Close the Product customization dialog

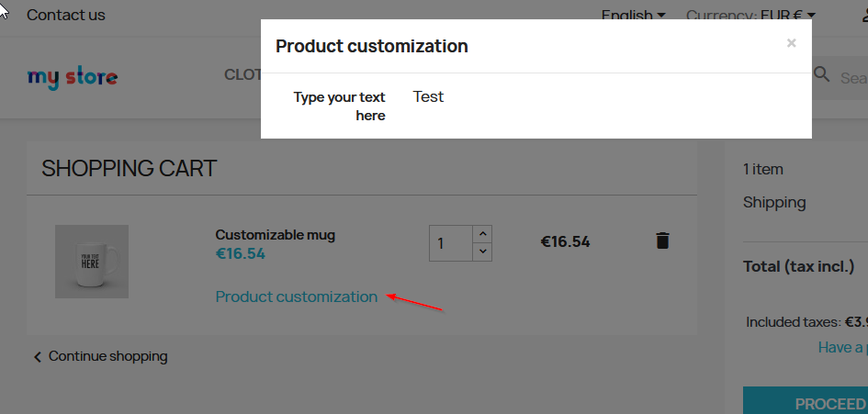click(792, 43)
